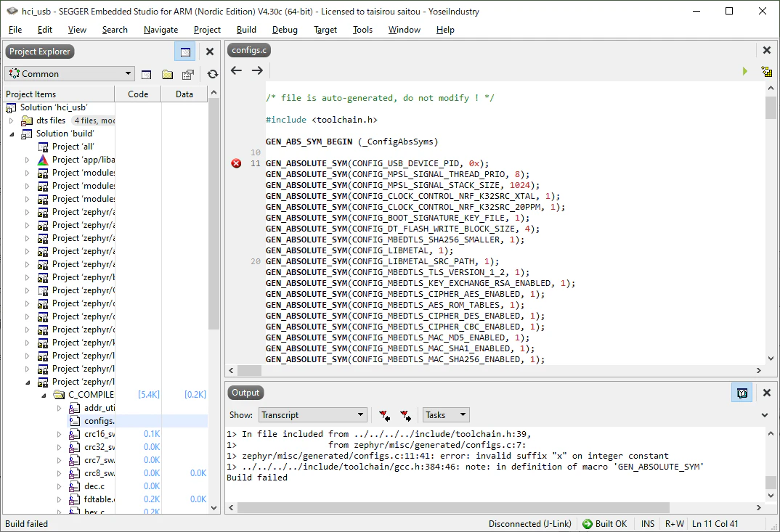Select the configs.c editor tab
The width and height of the screenshot is (780, 532).
pos(248,50)
